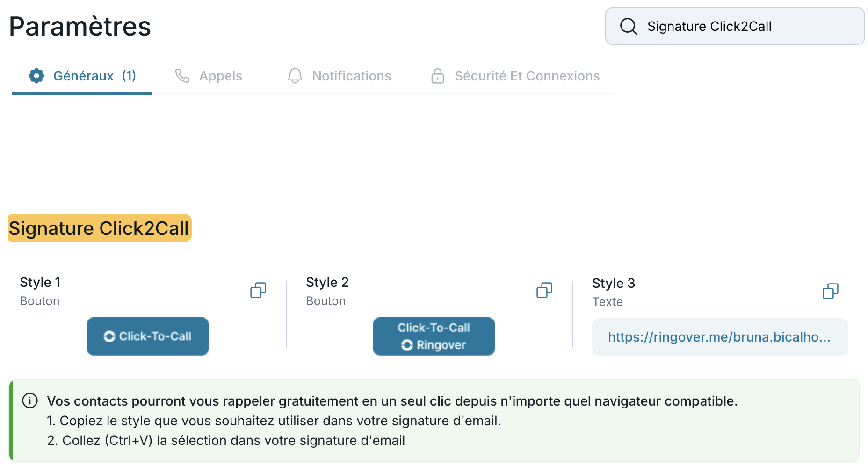Copy Style 1 button signature
This screenshot has width=868, height=466.
pos(258,290)
